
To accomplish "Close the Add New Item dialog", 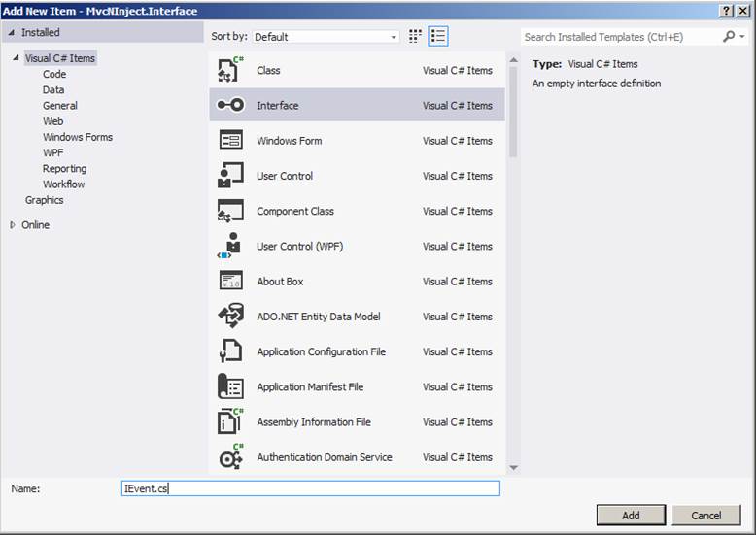I will [x=743, y=11].
